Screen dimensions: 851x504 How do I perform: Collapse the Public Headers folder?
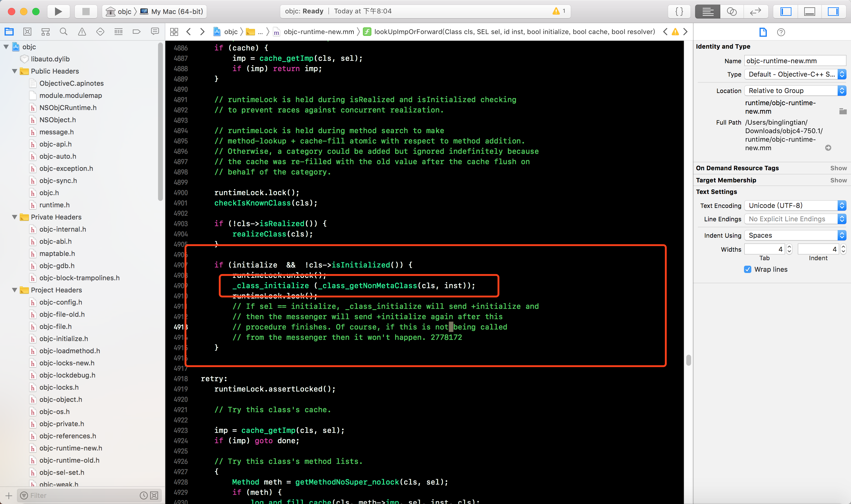pos(15,71)
